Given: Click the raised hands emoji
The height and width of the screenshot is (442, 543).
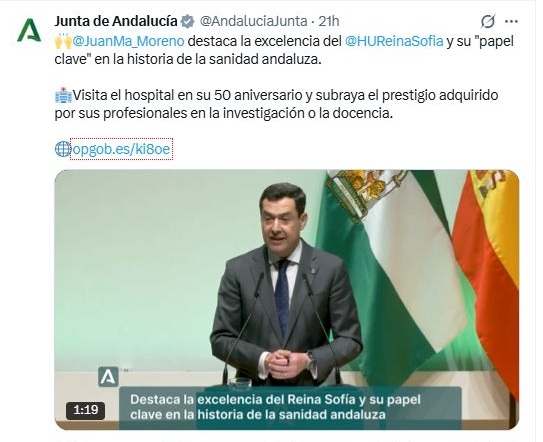Looking at the screenshot, I should tap(63, 41).
